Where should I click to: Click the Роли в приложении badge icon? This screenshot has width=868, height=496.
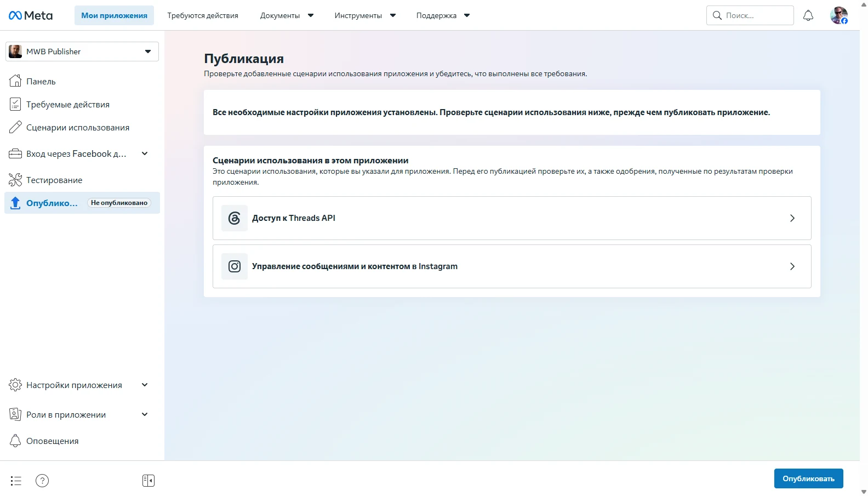pos(15,414)
